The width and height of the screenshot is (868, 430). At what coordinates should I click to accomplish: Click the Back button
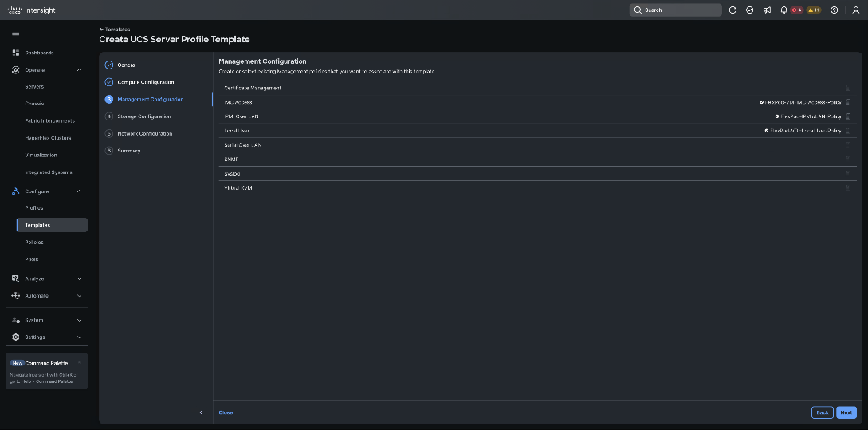pos(822,412)
